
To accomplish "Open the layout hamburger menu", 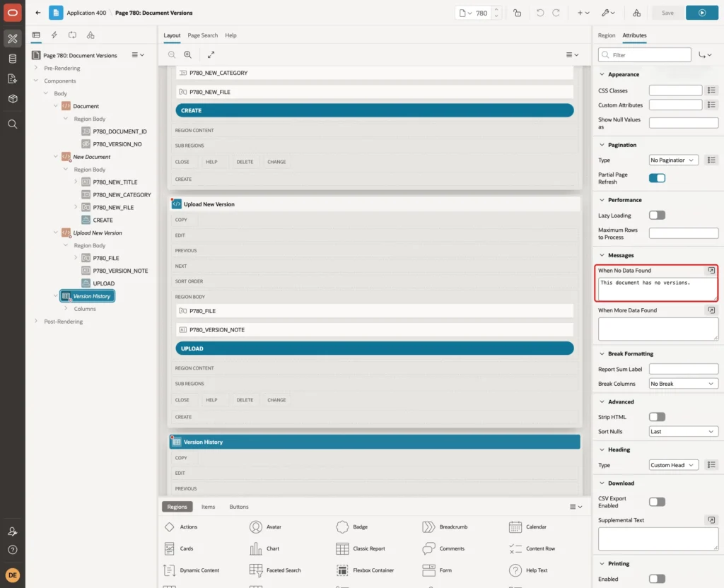I will [572, 54].
